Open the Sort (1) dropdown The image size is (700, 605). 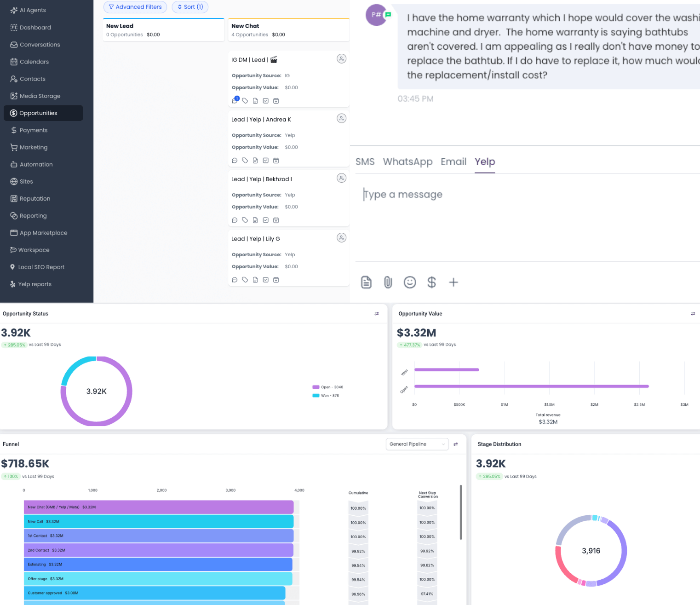pos(190,7)
